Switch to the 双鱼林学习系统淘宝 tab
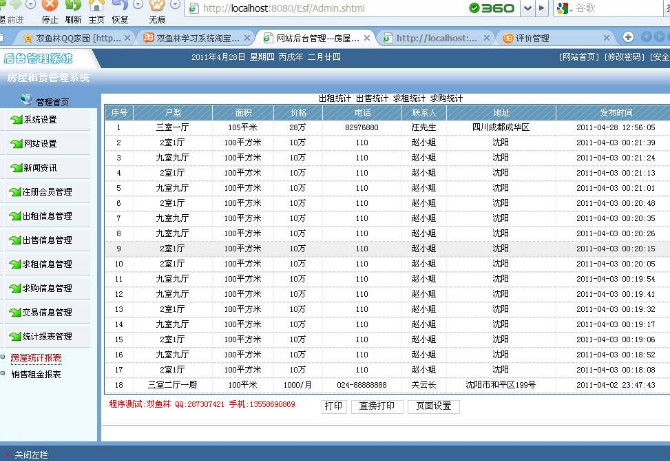670x461 pixels. pos(197,38)
